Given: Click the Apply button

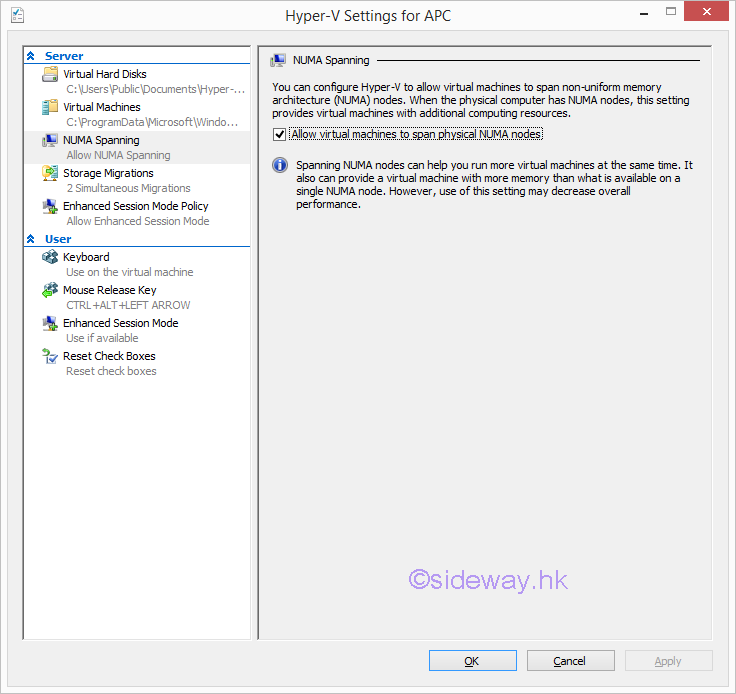Looking at the screenshot, I should click(x=668, y=661).
